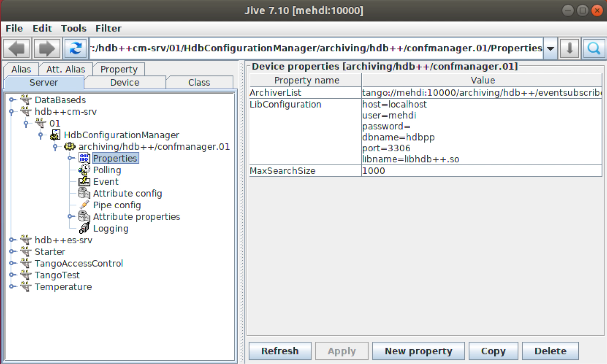Select the LibConfiguration property name cell
This screenshot has width=607, height=364.
coord(305,131)
